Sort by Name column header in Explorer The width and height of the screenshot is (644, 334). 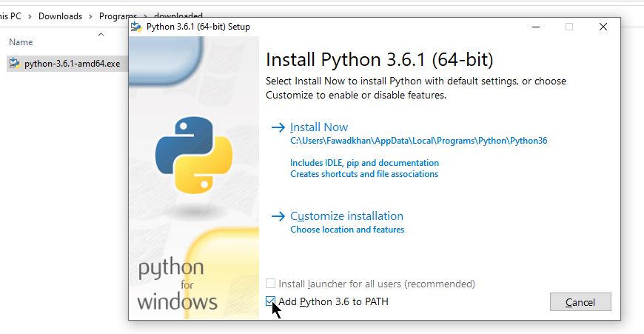21,42
